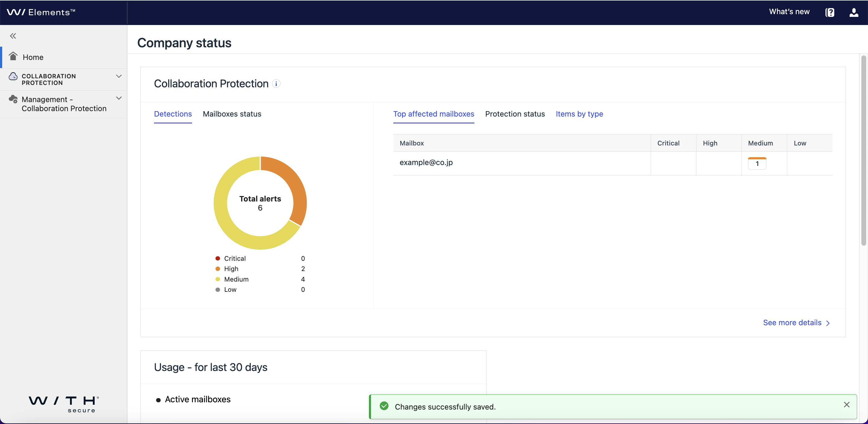Click the See more details link
868x424 pixels.
pyautogui.click(x=792, y=323)
